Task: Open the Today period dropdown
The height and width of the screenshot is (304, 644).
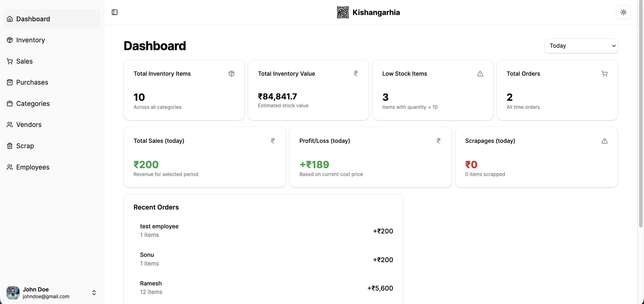Action: pos(581,46)
